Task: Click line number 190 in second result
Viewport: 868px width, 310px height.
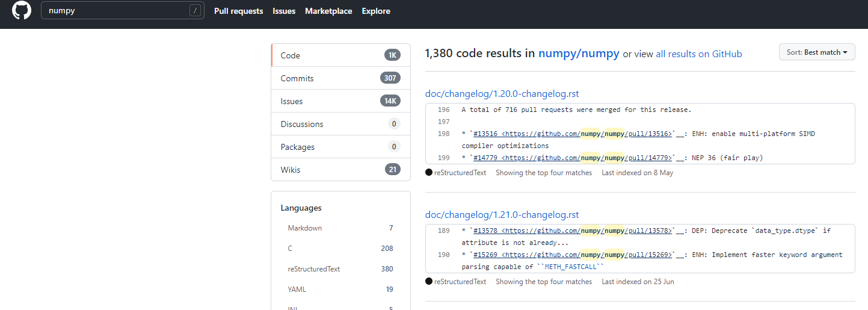Action: pyautogui.click(x=444, y=255)
